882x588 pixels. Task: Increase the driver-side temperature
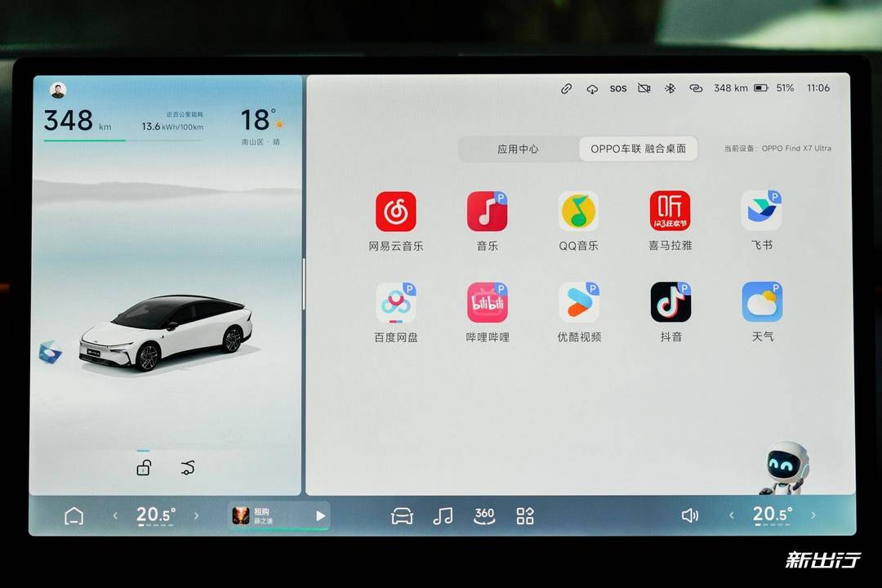(x=196, y=515)
